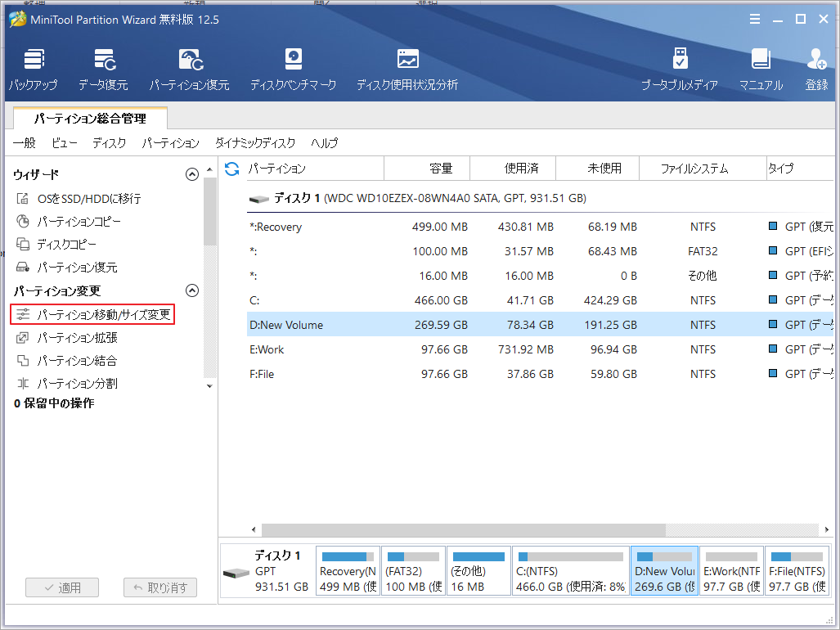This screenshot has width=840, height=630.
Task: Open the バックアップ (Backup) tool
Action: point(34,70)
